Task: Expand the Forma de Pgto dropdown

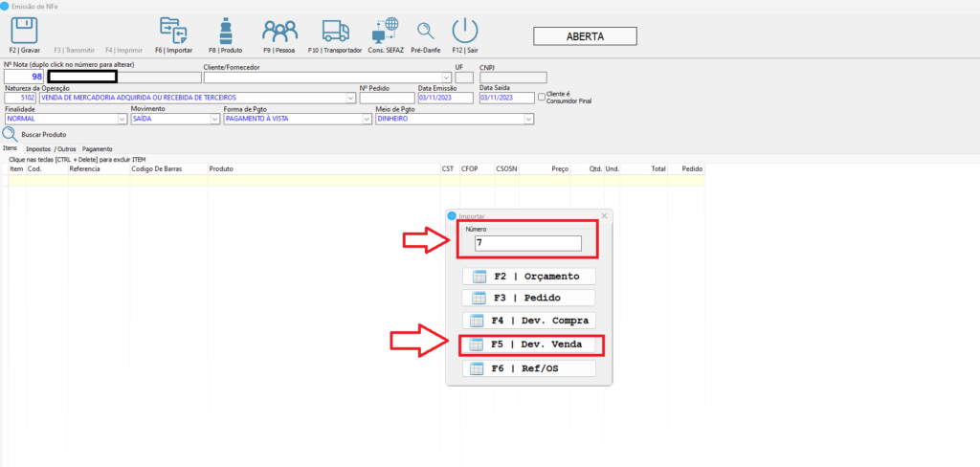Action: coord(367,120)
